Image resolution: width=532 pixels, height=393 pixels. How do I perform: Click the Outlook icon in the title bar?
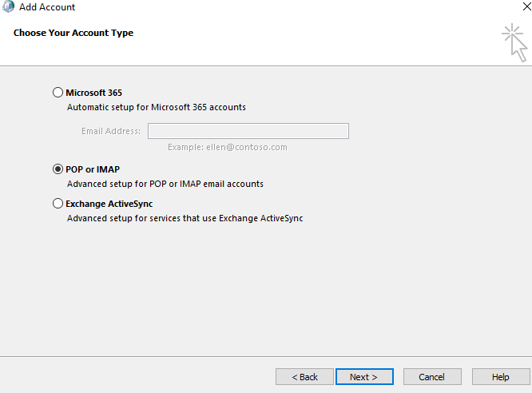8,6
